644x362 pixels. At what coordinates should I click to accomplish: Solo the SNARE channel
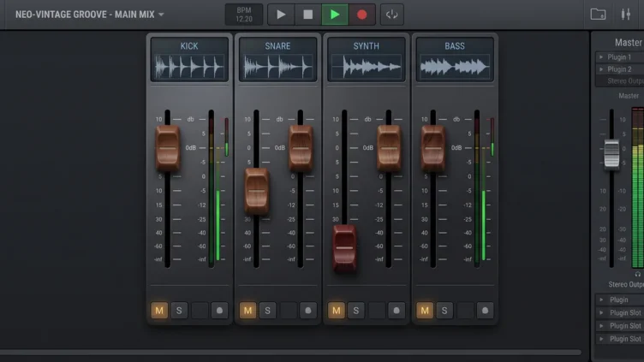click(x=267, y=311)
